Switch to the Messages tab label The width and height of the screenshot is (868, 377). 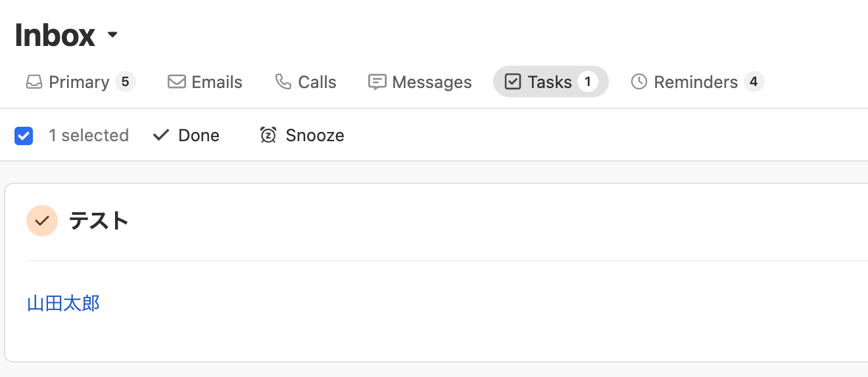[x=431, y=82]
